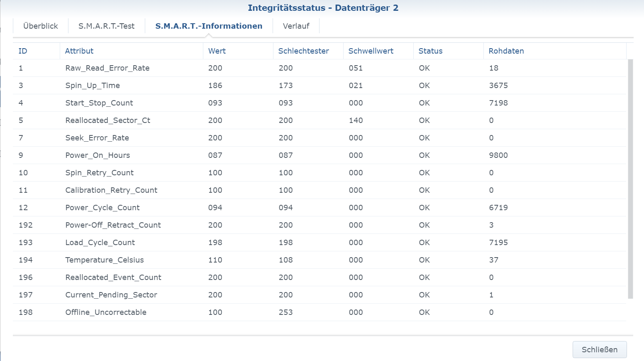This screenshot has height=361, width=644.
Task: Select the Reallocated_Sector_Ct attribute
Action: pos(108,120)
